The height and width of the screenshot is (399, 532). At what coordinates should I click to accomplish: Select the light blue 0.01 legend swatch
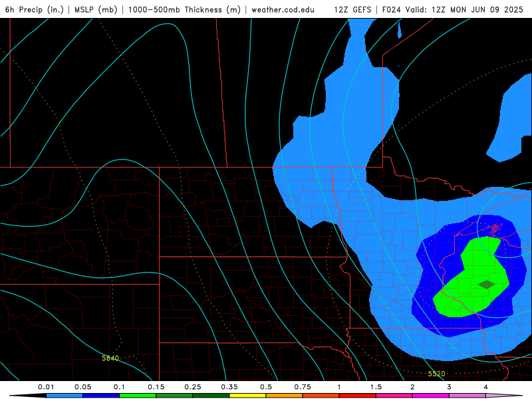[65, 396]
